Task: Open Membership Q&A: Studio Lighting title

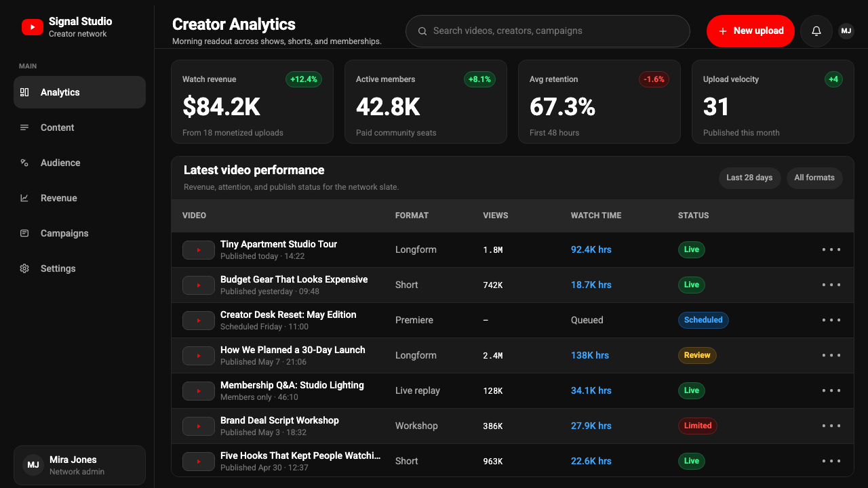Action: pos(292,385)
